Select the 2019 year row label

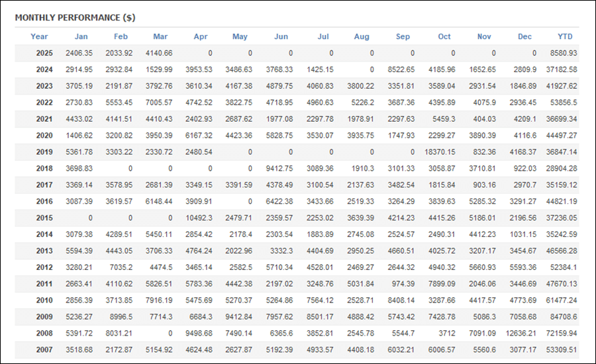pos(44,152)
